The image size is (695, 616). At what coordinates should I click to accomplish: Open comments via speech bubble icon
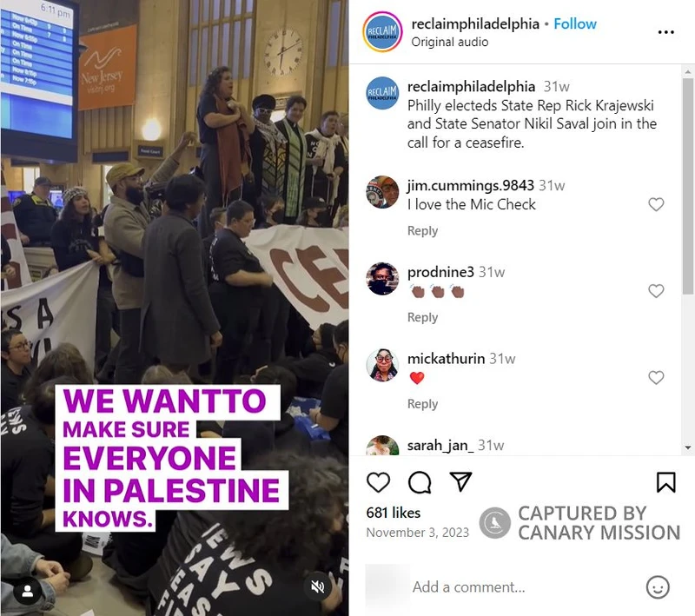click(420, 482)
